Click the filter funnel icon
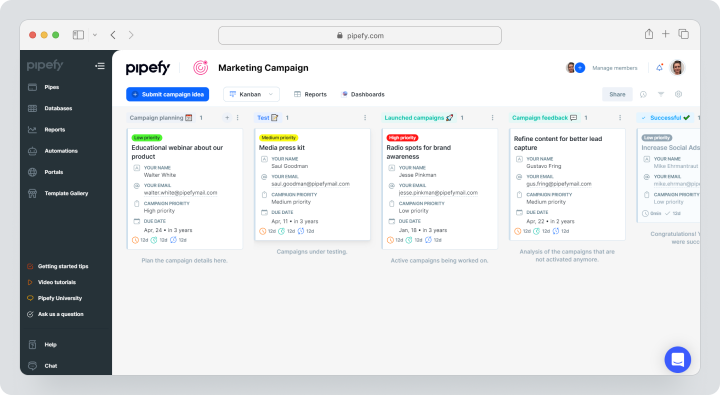The image size is (720, 395). (661, 94)
